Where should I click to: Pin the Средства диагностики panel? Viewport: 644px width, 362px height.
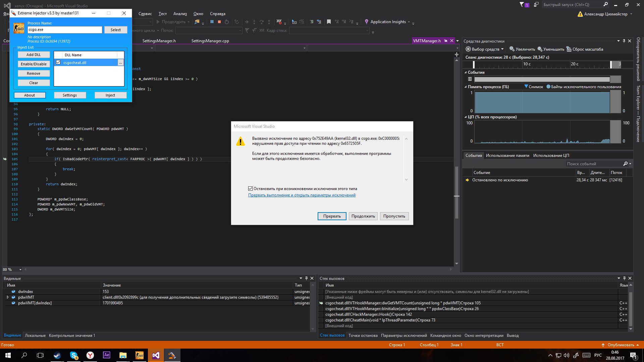point(624,41)
